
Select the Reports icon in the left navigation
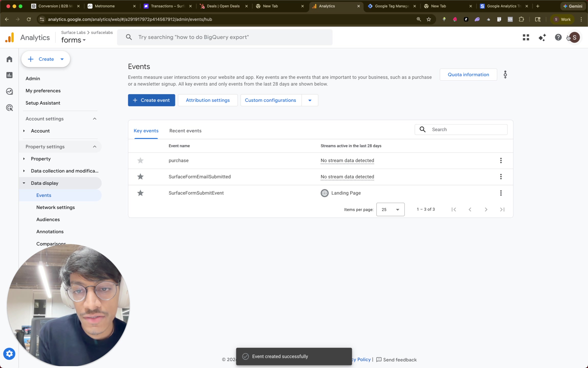[x=9, y=75]
